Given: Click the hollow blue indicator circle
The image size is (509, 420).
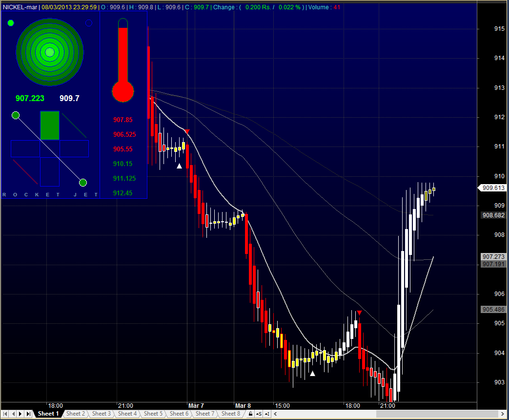Looking at the screenshot, I should coord(89,23).
